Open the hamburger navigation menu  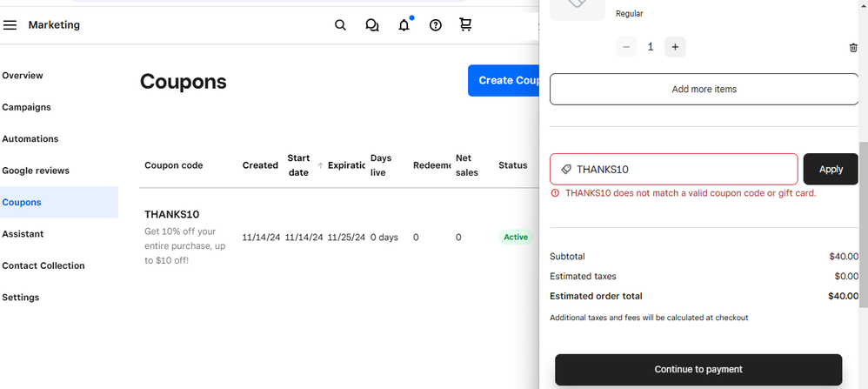coord(10,25)
